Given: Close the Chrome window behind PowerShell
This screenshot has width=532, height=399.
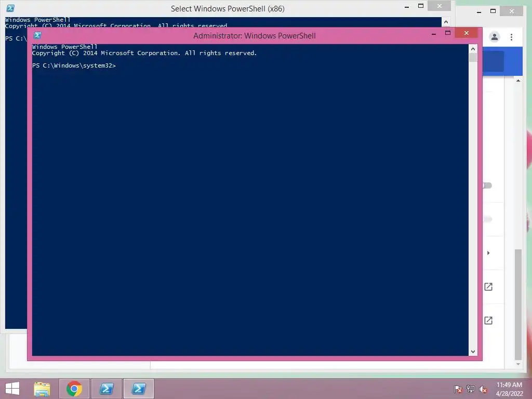Looking at the screenshot, I should tap(512, 11).
